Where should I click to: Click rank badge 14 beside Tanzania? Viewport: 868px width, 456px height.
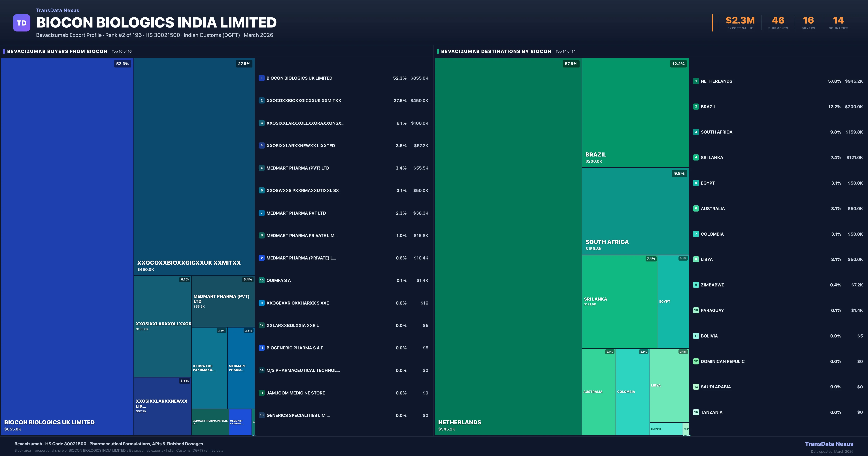pyautogui.click(x=696, y=412)
